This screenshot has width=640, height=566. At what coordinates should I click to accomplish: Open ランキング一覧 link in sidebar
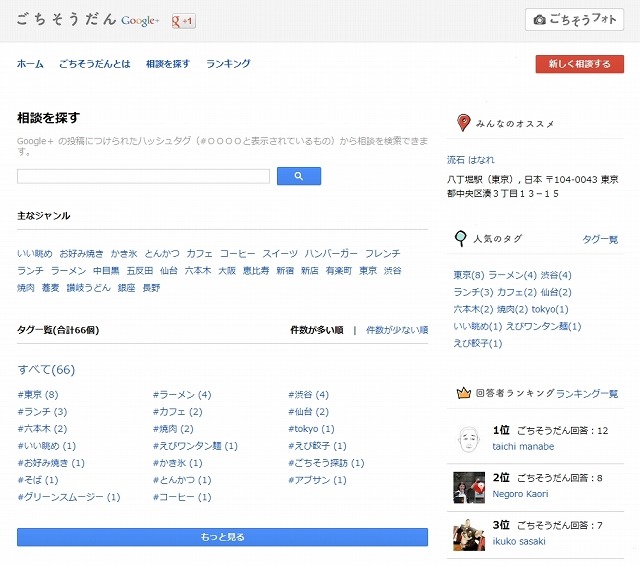(x=587, y=393)
